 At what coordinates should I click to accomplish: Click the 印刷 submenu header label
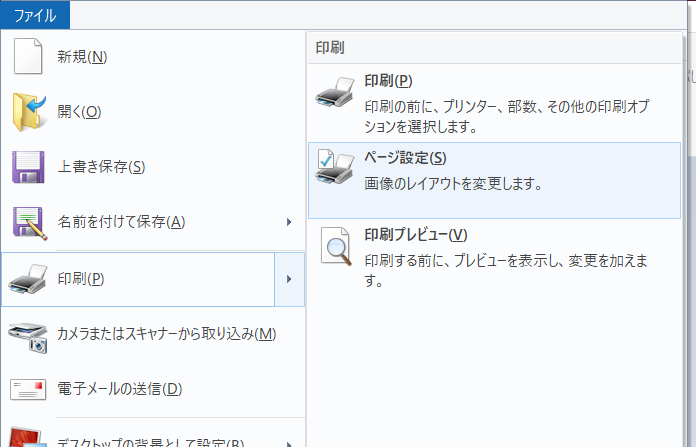tap(330, 47)
